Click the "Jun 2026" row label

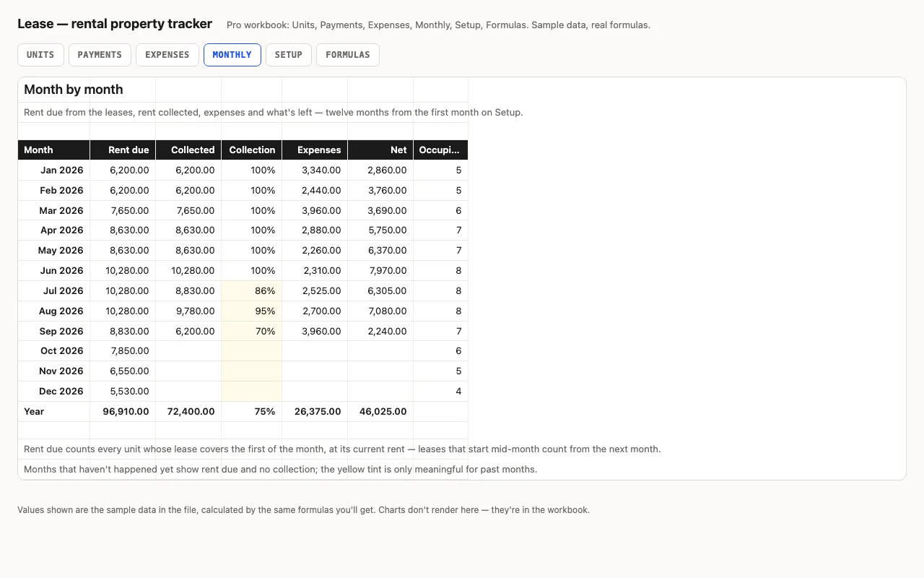pos(54,271)
